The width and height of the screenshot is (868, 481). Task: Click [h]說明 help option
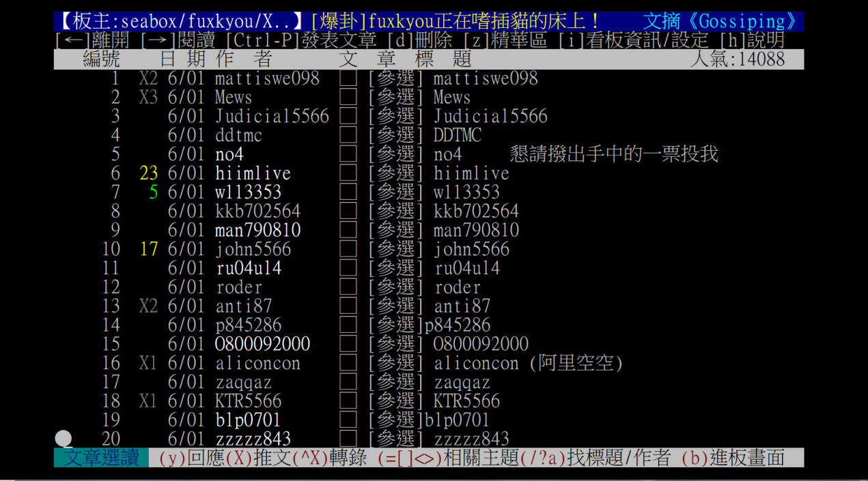(x=751, y=40)
